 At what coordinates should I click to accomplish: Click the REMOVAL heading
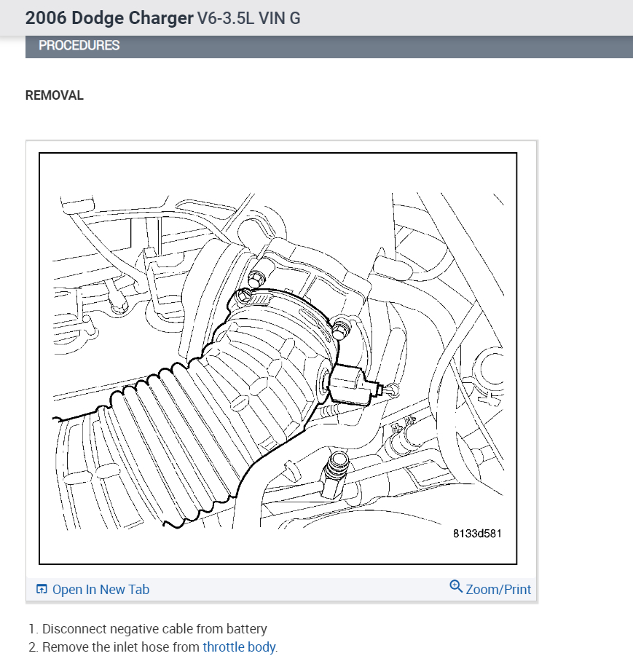point(55,95)
